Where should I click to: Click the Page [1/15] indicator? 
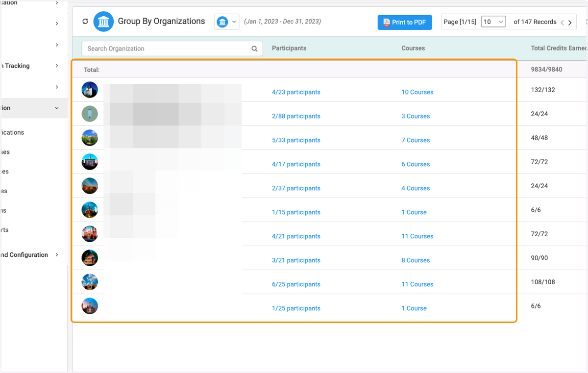[460, 22]
